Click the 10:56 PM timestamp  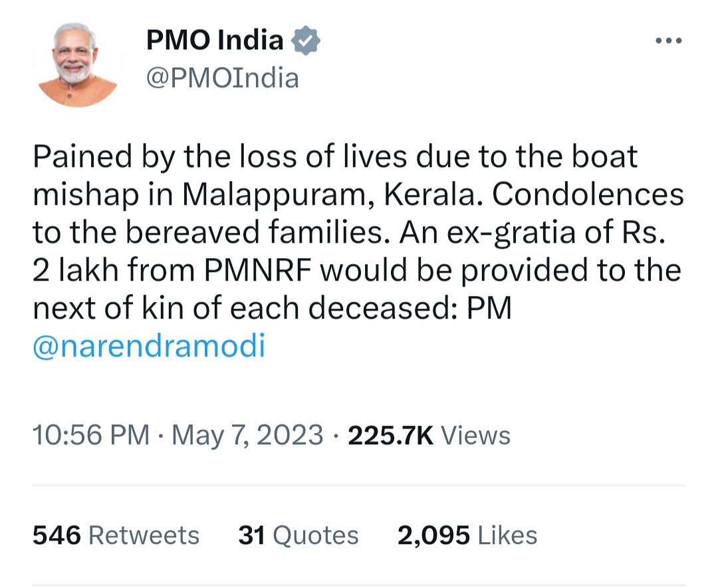pos(91,434)
